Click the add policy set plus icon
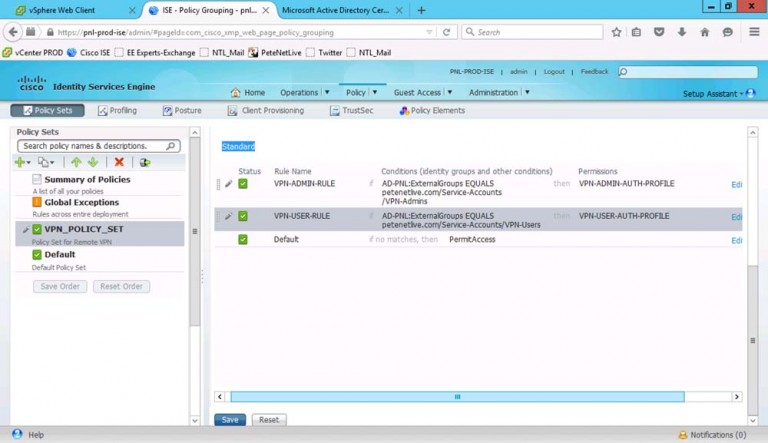Viewport: 768px width, 443px height. pyautogui.click(x=20, y=162)
